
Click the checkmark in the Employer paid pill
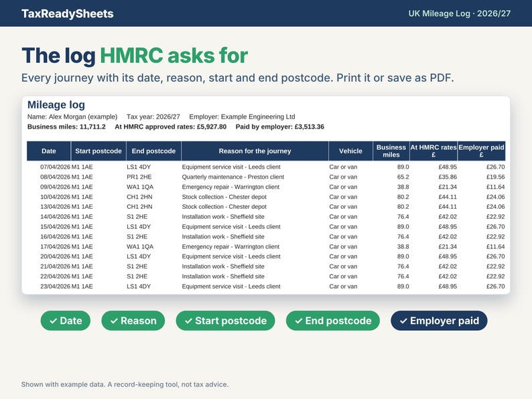coord(403,321)
